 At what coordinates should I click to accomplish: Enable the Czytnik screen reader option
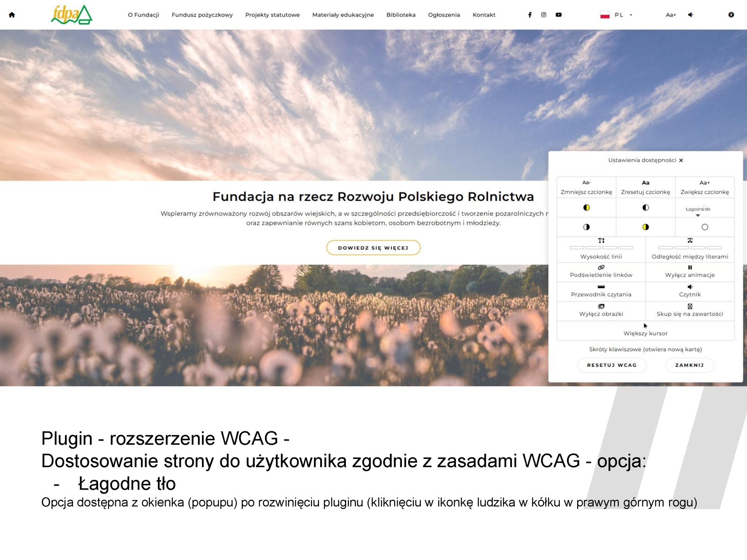(x=690, y=291)
